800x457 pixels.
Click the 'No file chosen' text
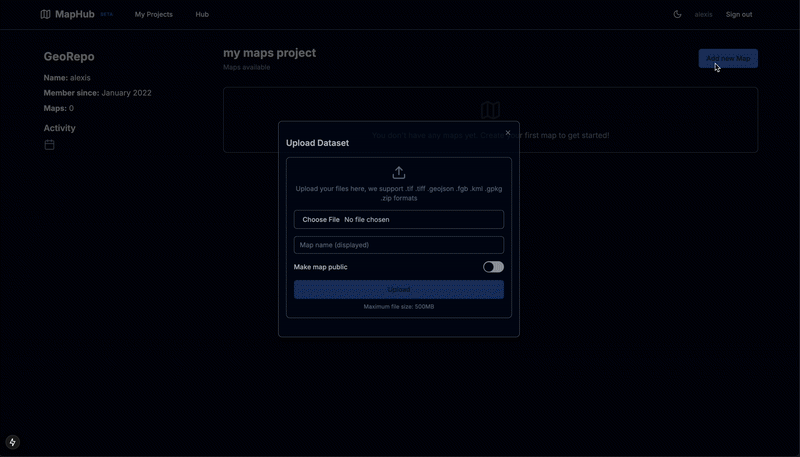coord(367,219)
